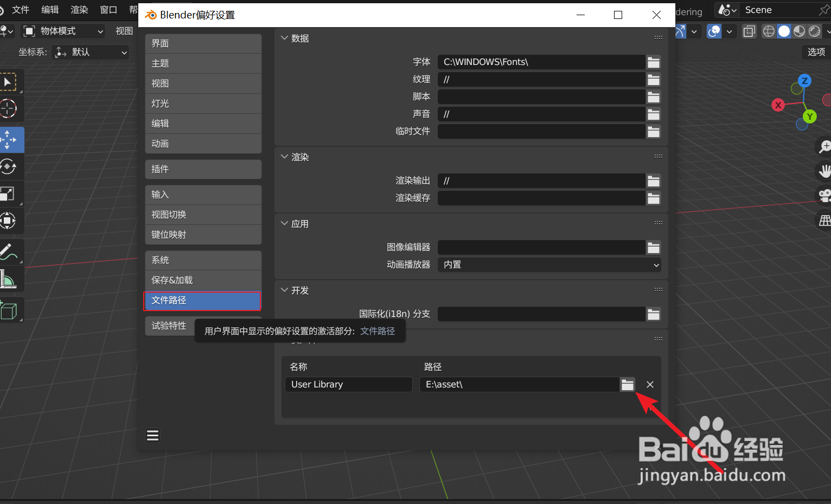Edit the 字体 path field C:\WINDOWS\Fonts\
Screen dimensions: 831x504
[x=541, y=62]
